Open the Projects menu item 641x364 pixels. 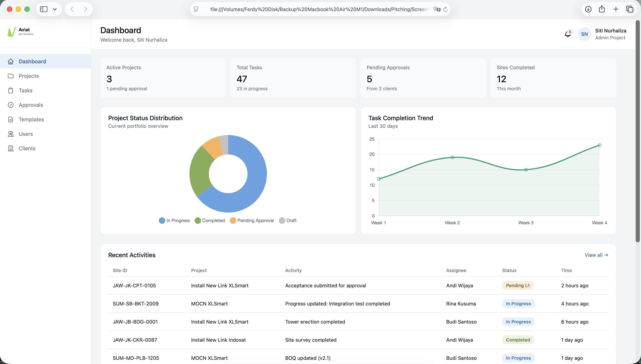coord(46,76)
